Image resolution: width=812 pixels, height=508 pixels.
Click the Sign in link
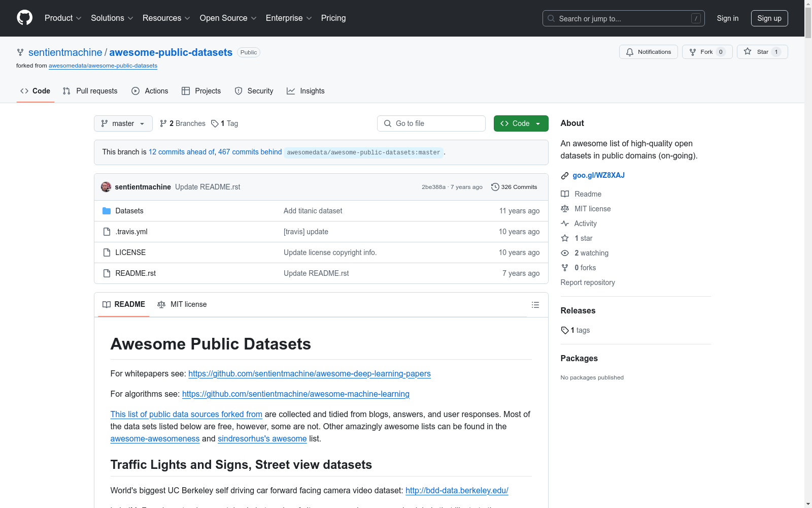point(728,18)
